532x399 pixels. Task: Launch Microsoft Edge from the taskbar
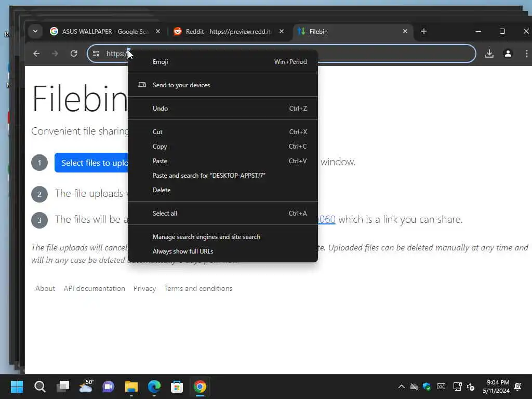pos(154,387)
